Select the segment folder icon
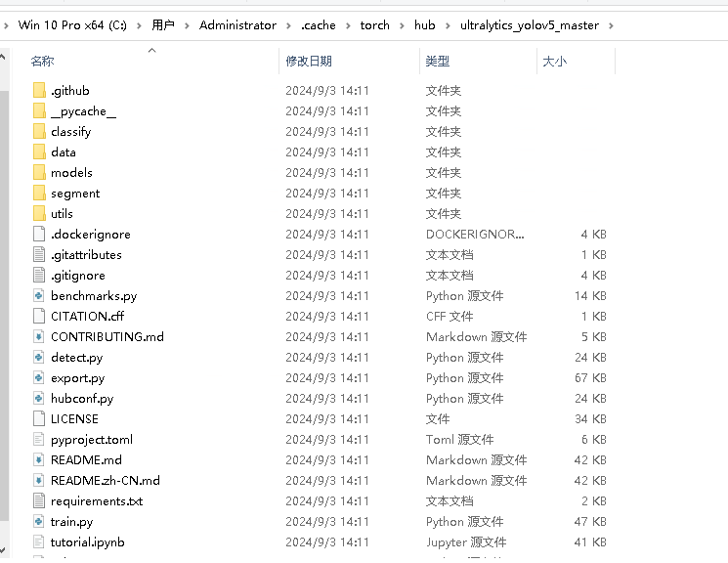The image size is (728, 563). pos(39,193)
